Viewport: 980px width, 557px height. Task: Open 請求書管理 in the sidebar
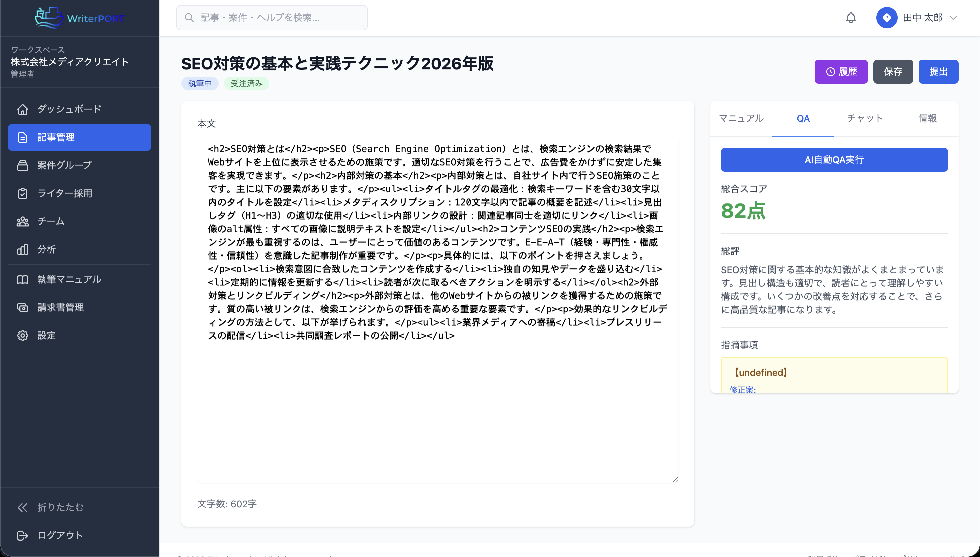point(80,308)
